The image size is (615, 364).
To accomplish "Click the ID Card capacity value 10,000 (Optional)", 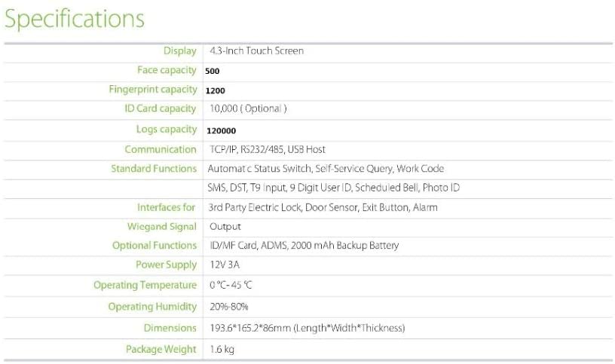I will 248,109.
